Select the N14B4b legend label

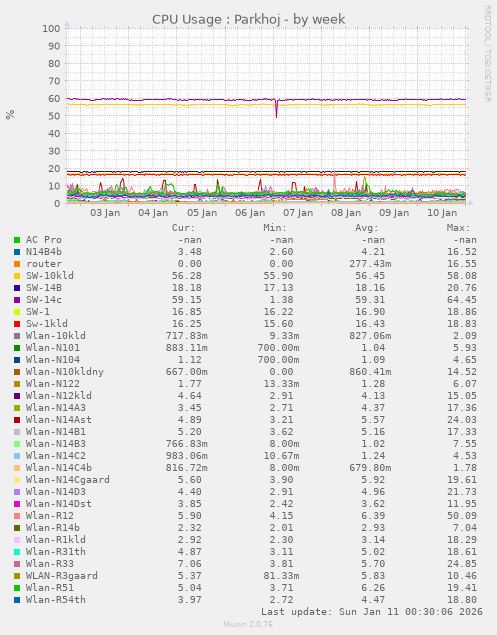click(x=44, y=252)
